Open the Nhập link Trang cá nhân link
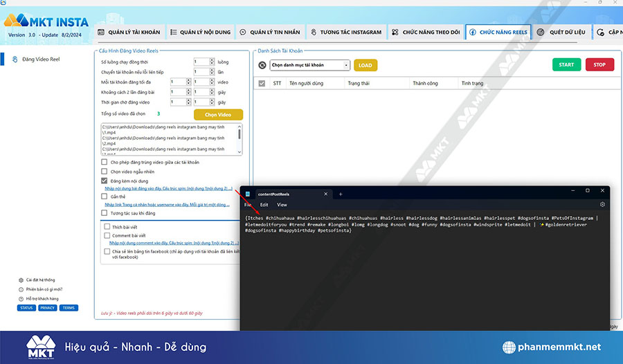Screen dimensions: 623x364 pos(168,205)
